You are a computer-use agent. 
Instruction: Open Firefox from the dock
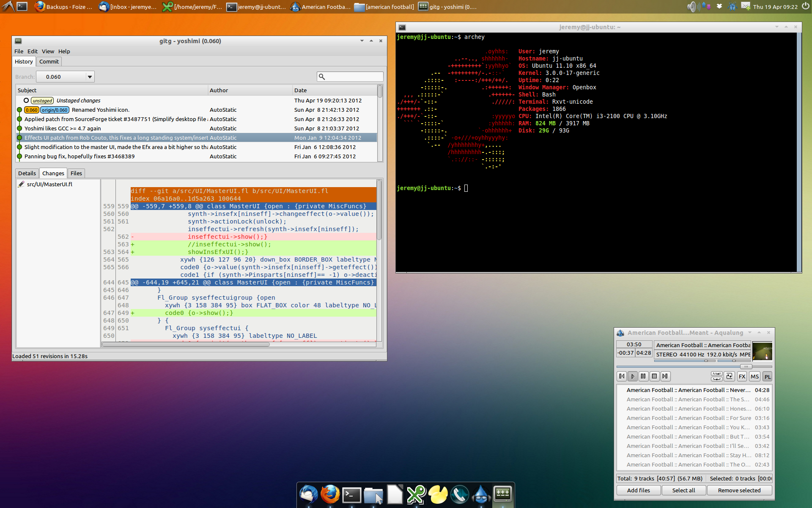tap(330, 494)
